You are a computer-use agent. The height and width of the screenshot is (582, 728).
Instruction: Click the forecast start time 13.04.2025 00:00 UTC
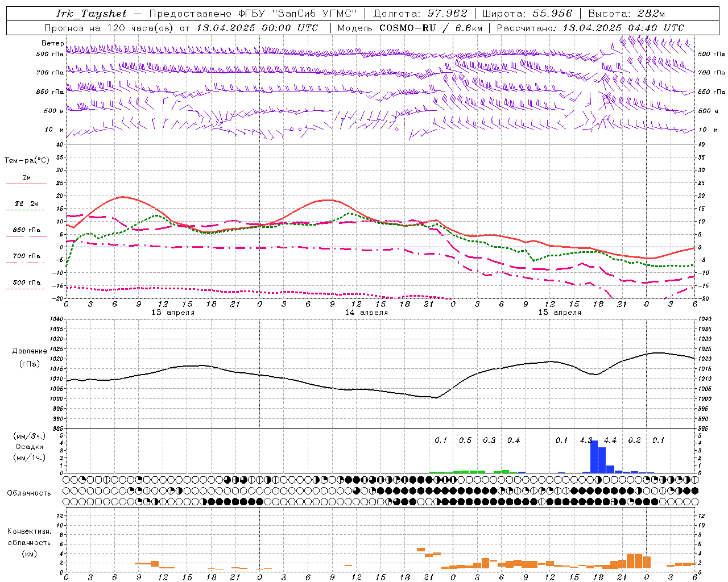point(257,28)
